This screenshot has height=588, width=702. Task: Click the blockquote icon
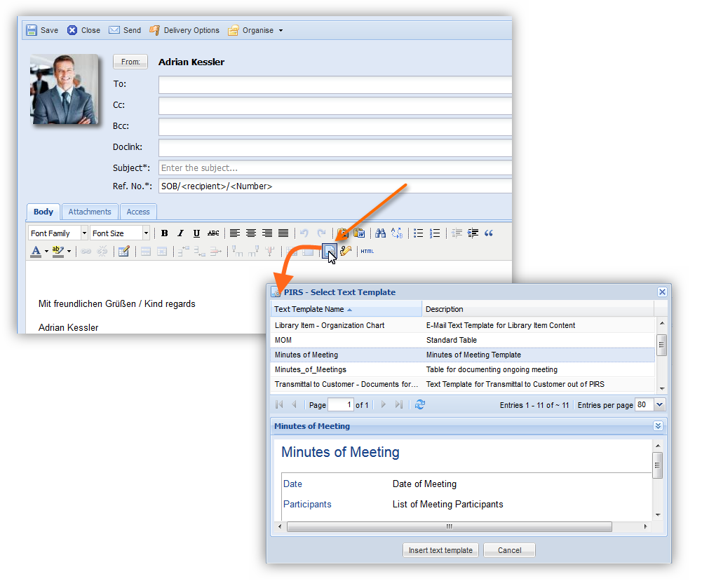point(489,233)
